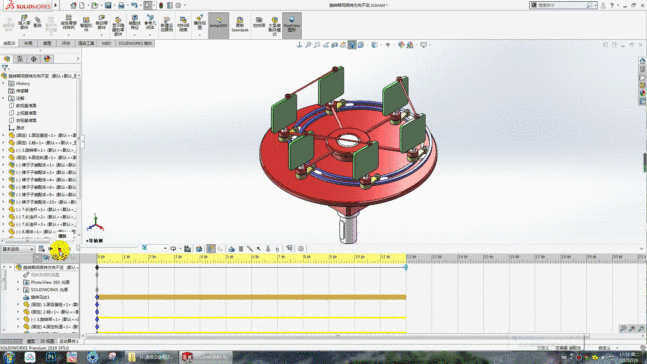Click the Calculate motion study icon
The image size is (647, 364).
tap(41, 248)
